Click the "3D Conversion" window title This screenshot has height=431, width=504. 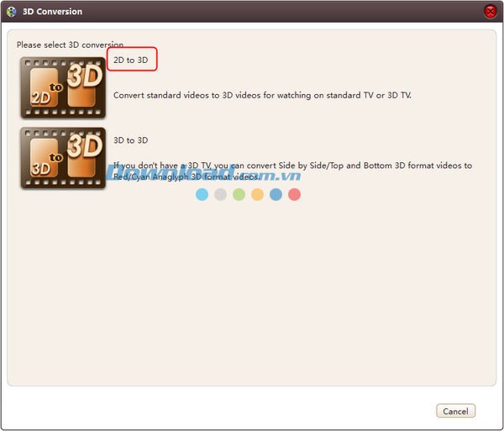[x=52, y=12]
